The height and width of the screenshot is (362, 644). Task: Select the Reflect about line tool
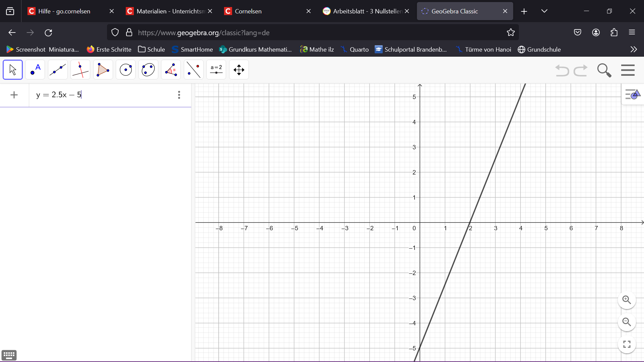pos(194,70)
